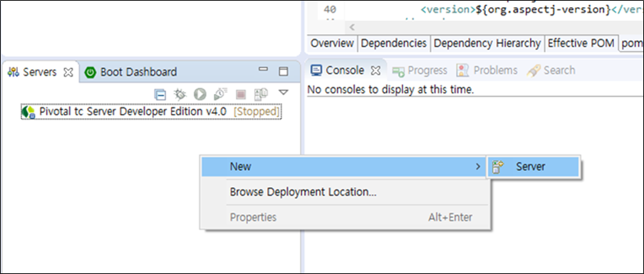The width and height of the screenshot is (644, 274).
Task: Click the Spring Boot icon on Boot Dashboard tab
Action: (90, 72)
